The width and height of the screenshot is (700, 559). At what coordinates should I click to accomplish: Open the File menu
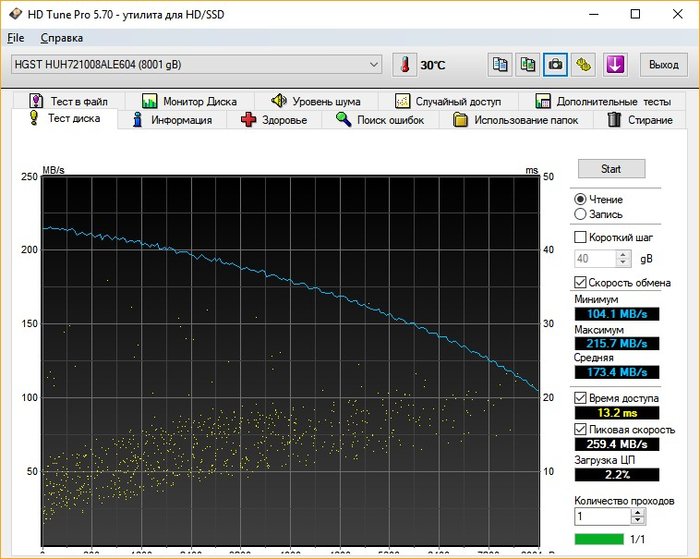coord(16,38)
